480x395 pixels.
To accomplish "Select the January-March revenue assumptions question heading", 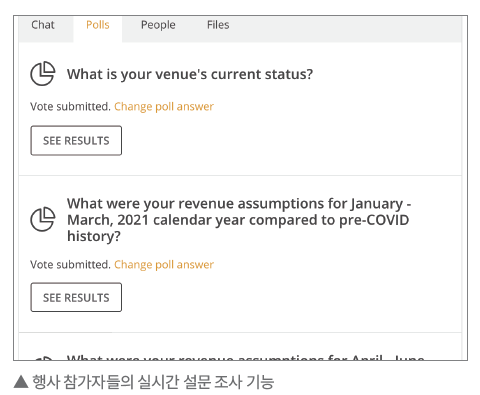I will (x=239, y=220).
